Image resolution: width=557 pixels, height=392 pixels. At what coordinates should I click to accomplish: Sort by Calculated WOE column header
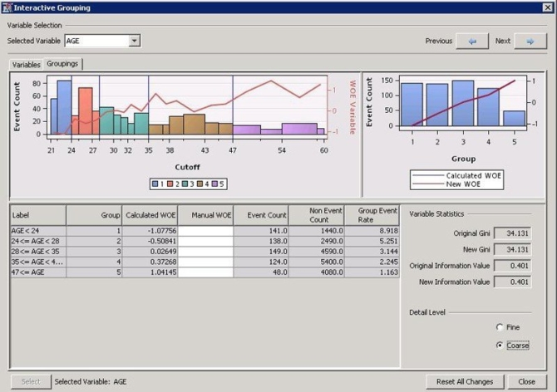pos(150,214)
